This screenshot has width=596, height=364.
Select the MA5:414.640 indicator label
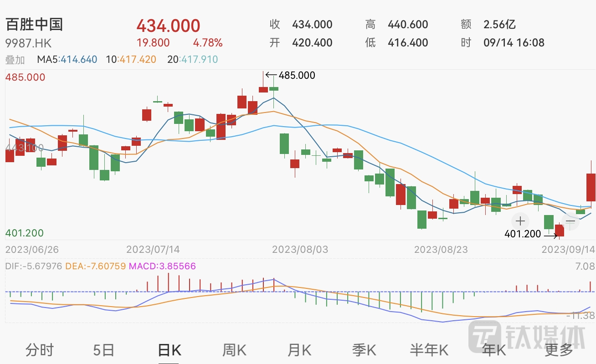coord(67,60)
